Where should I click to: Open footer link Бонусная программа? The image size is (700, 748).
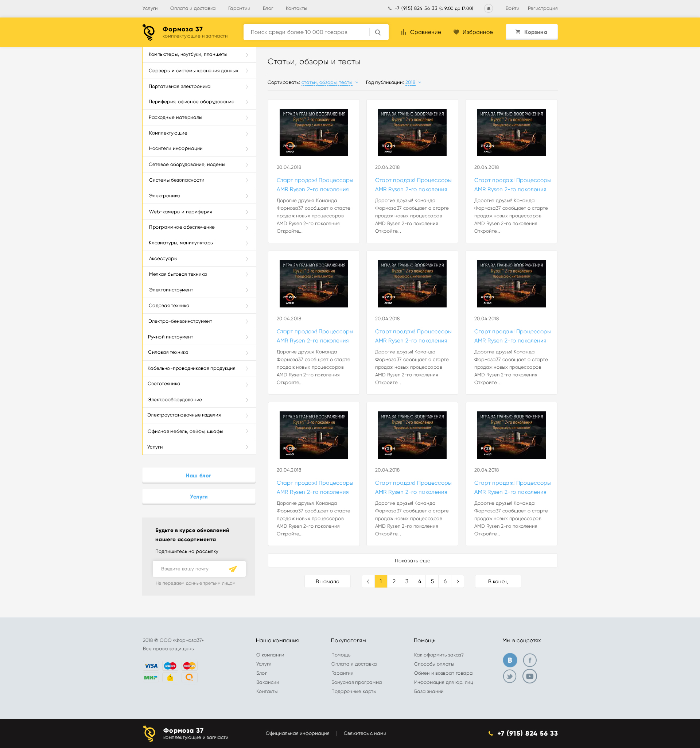click(x=356, y=682)
